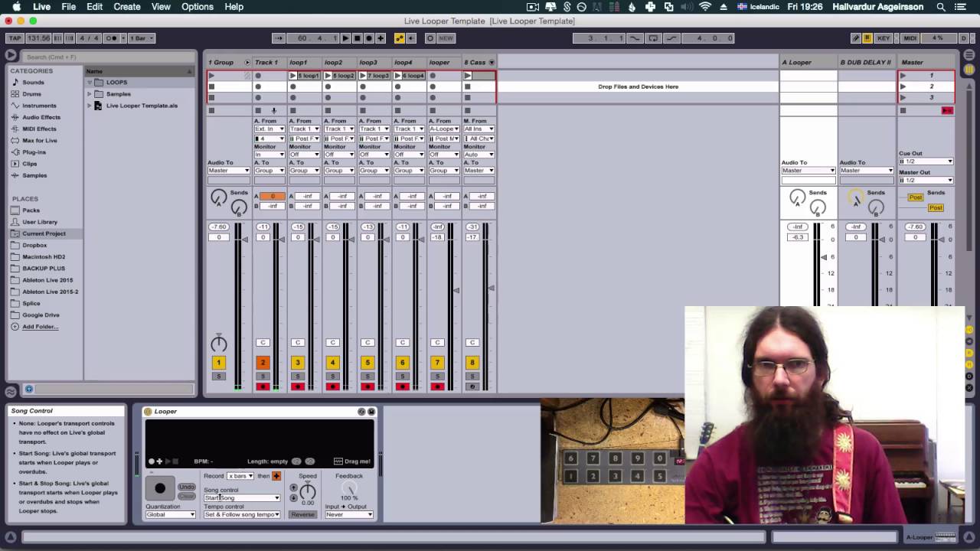This screenshot has width=980, height=551.
Task: Arm track 4 for recording
Action: pyautogui.click(x=332, y=386)
